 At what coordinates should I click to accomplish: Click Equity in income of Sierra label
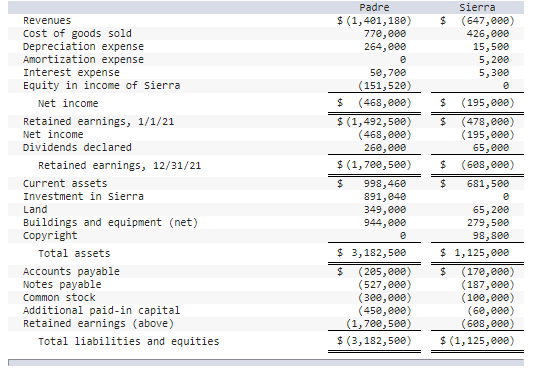point(101,86)
